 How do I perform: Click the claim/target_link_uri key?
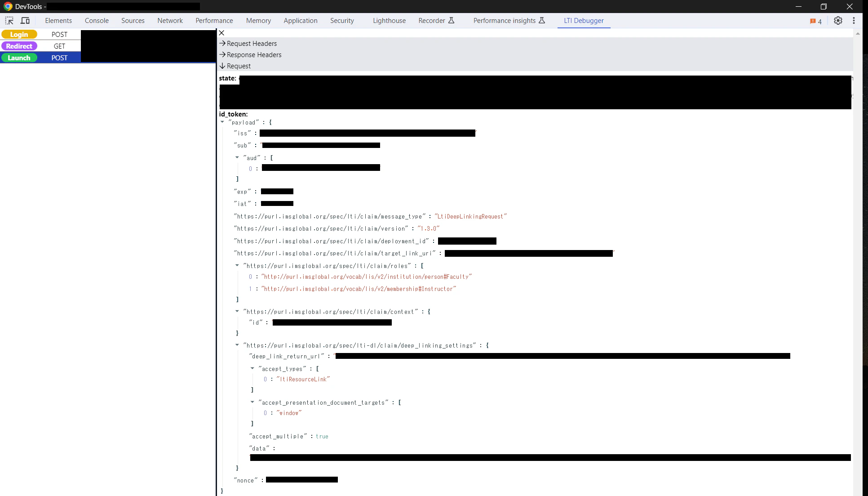pos(335,254)
